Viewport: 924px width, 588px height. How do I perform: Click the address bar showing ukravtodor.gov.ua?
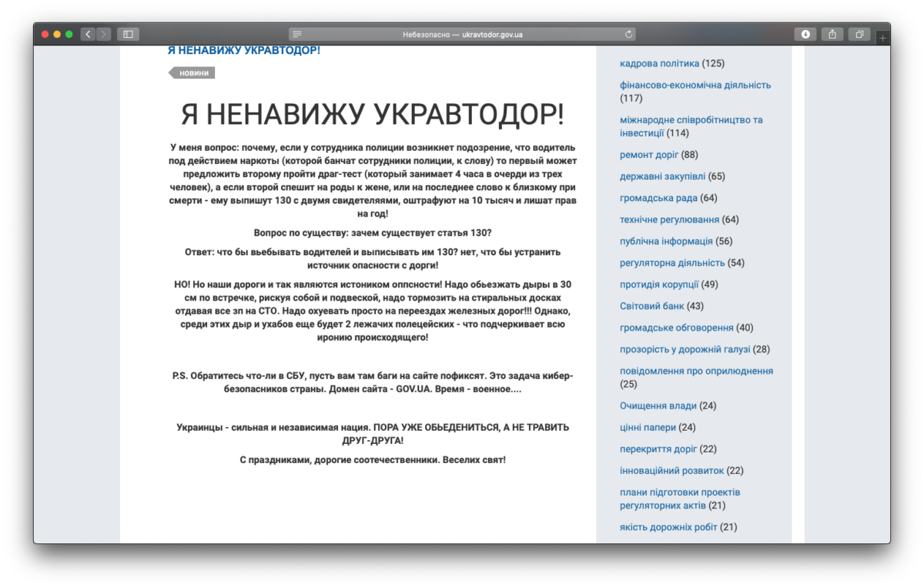(463, 34)
